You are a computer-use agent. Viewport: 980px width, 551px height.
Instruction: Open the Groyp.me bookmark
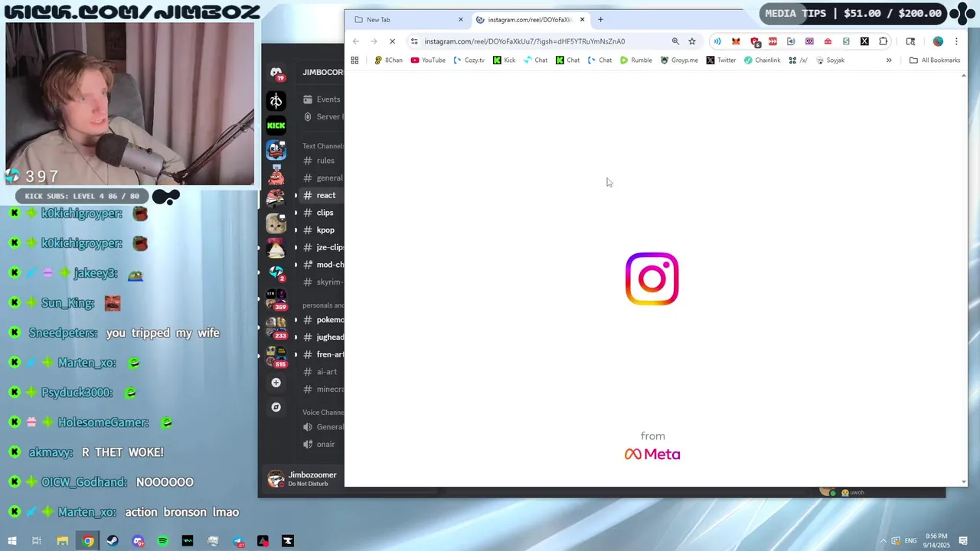(x=679, y=60)
